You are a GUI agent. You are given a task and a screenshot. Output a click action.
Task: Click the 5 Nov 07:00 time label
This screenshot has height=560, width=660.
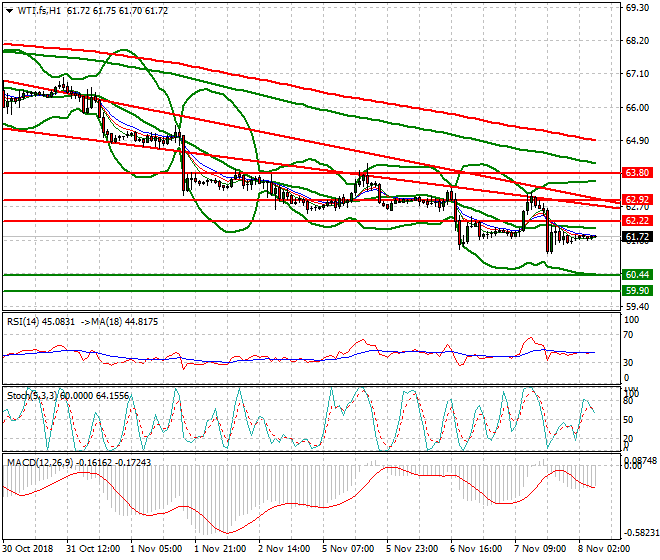[348, 549]
